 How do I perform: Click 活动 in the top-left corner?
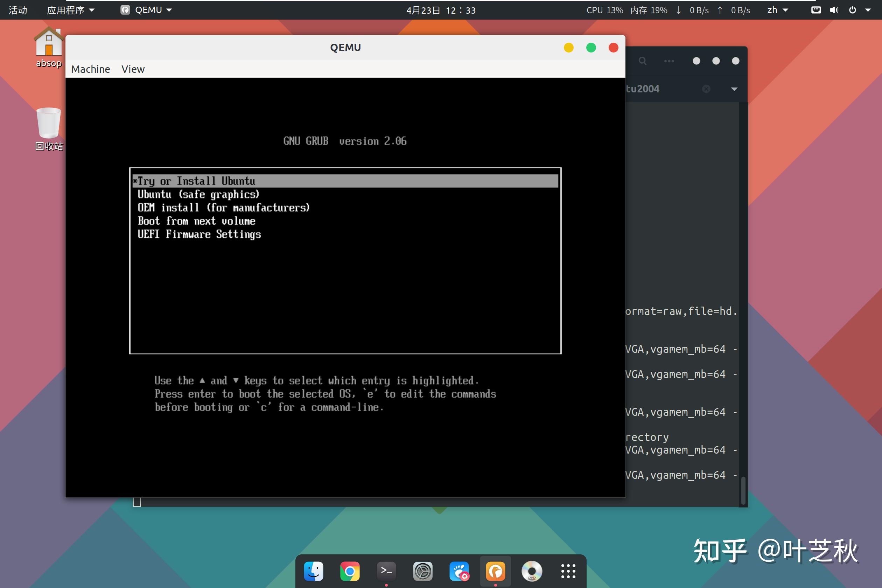17,10
